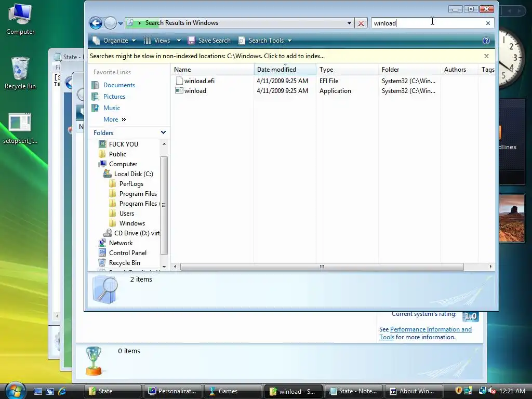532x399 pixels.
Task: Click the Back navigation arrow button
Action: 96,23
